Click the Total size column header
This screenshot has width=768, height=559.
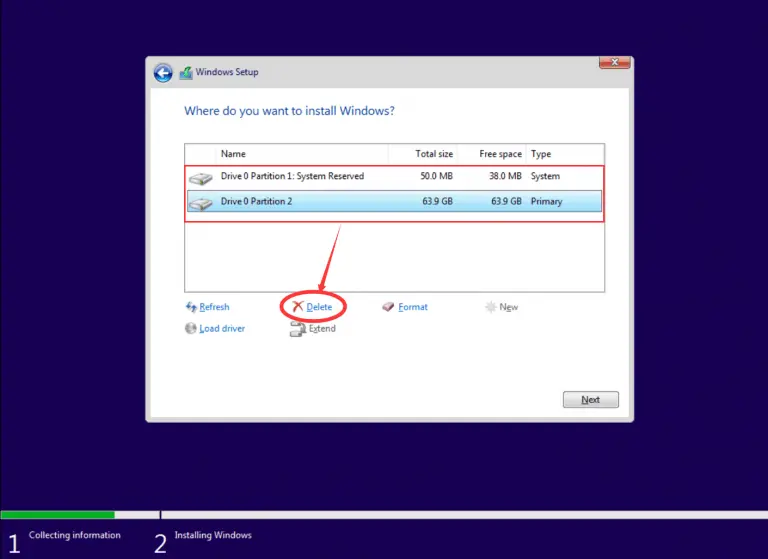coord(423,154)
